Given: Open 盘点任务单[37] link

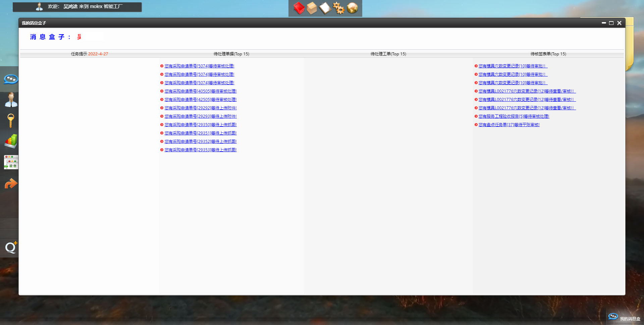Looking at the screenshot, I should pos(509,125).
